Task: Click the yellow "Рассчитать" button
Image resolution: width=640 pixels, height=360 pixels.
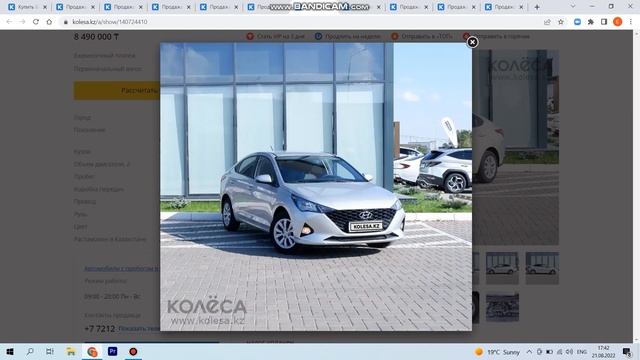Action: [117, 90]
